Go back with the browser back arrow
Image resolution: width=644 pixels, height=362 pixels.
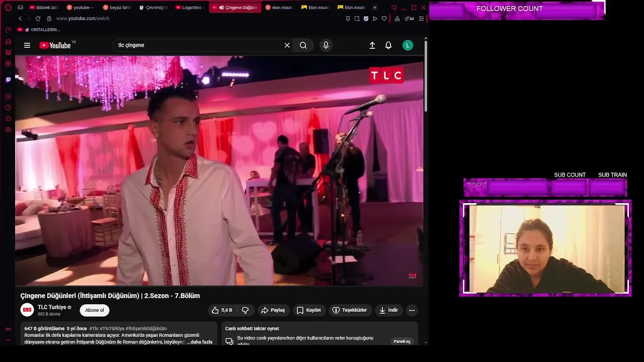click(x=20, y=19)
